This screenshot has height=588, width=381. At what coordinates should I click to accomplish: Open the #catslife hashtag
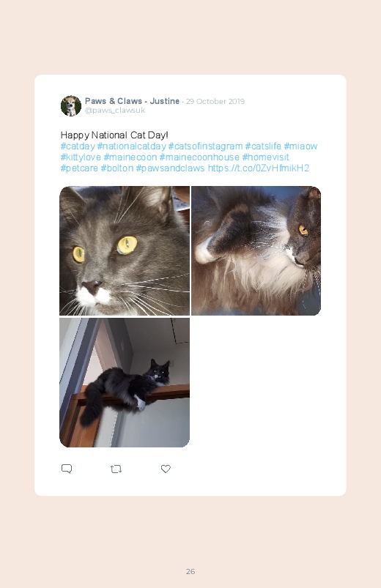pyautogui.click(x=263, y=146)
